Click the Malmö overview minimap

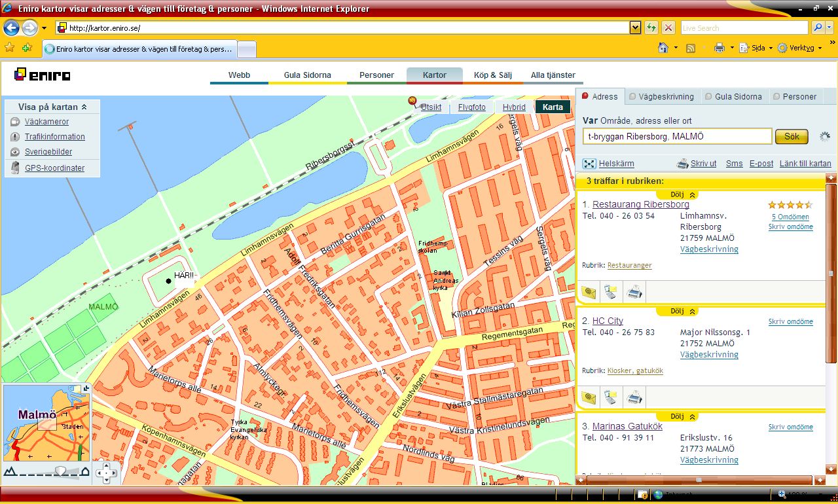point(47,423)
